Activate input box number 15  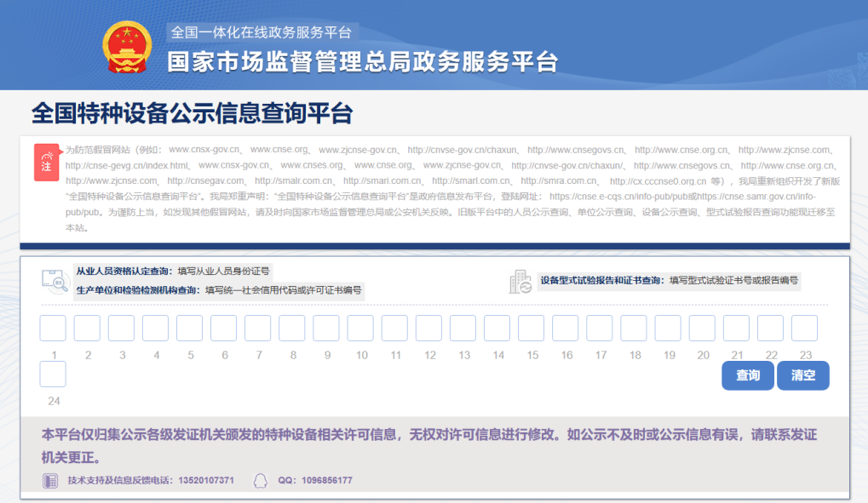click(x=532, y=329)
